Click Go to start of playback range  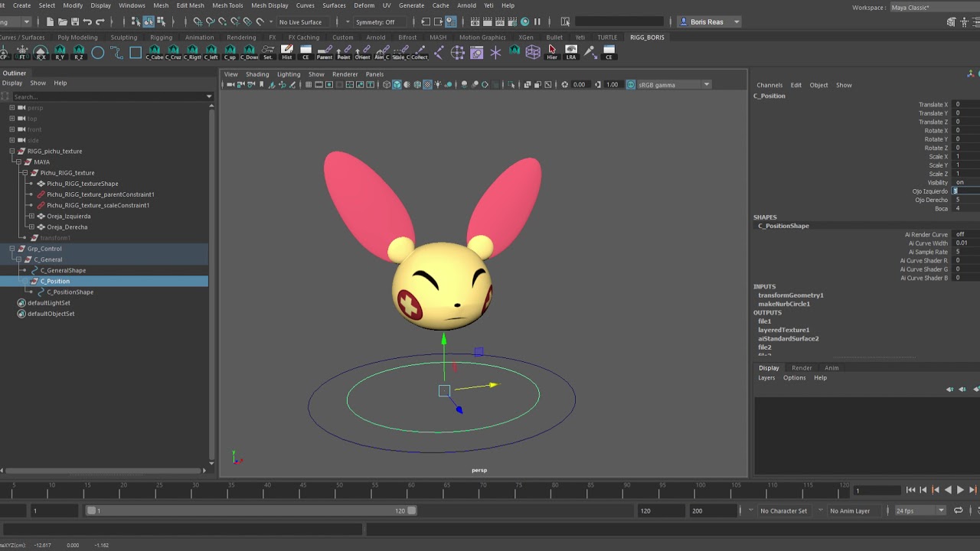tap(910, 490)
